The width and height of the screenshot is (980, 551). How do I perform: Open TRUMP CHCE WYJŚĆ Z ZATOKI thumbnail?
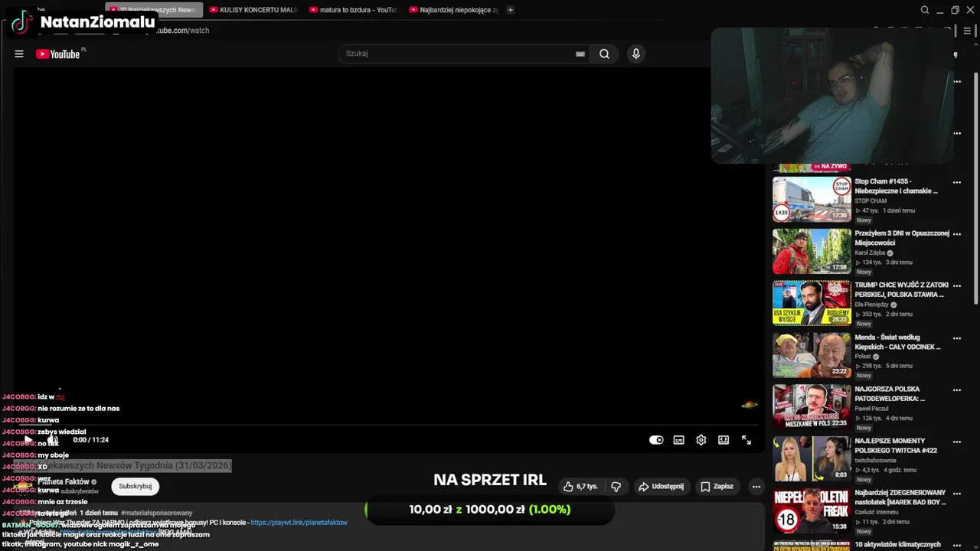click(812, 303)
